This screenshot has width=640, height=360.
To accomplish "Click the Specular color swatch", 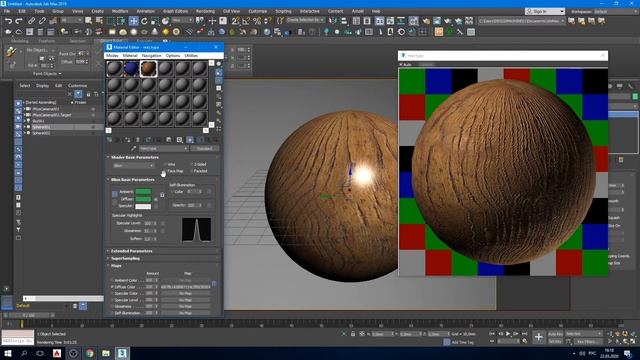I will tap(143, 206).
